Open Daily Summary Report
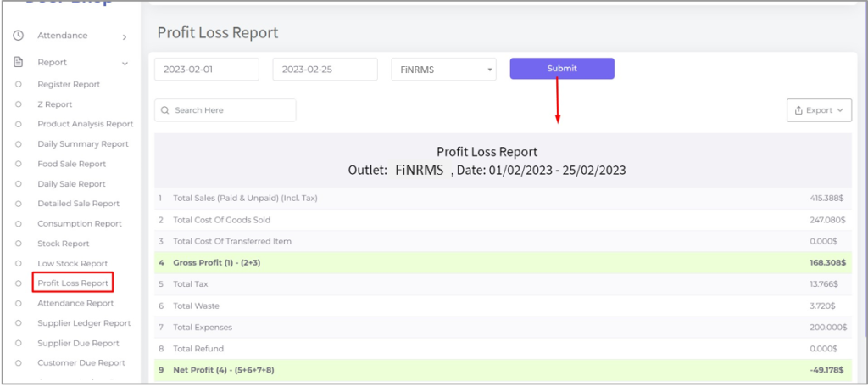 tap(83, 144)
